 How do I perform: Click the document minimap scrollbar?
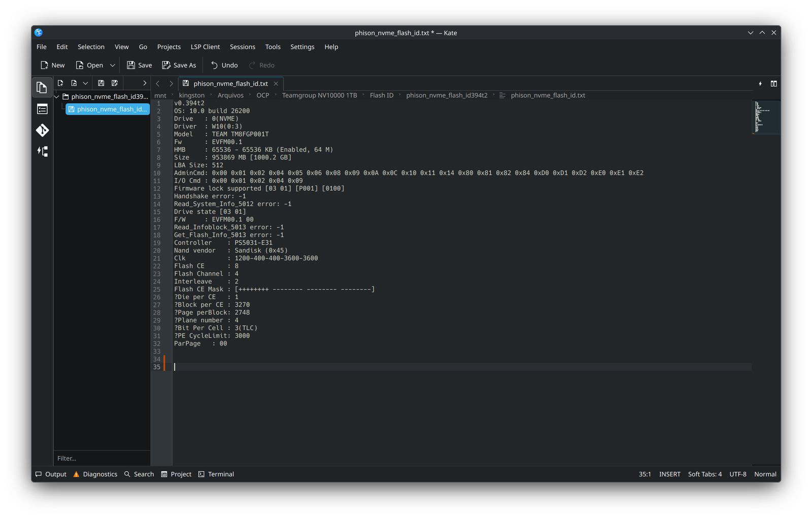(x=766, y=117)
